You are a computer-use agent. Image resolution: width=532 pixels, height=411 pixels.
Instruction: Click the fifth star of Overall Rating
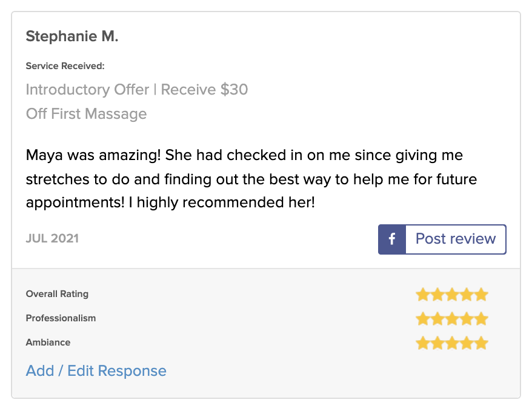[x=481, y=295]
